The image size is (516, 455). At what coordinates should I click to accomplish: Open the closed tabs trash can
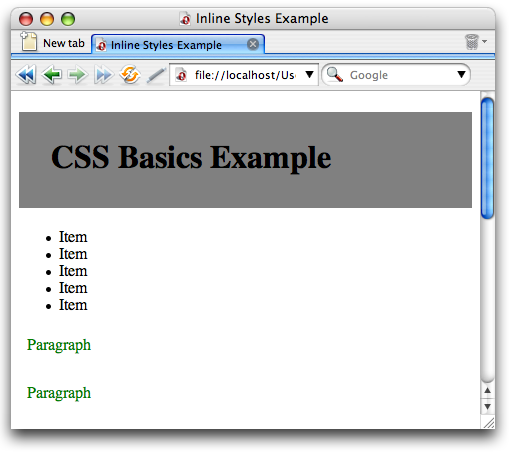[472, 42]
